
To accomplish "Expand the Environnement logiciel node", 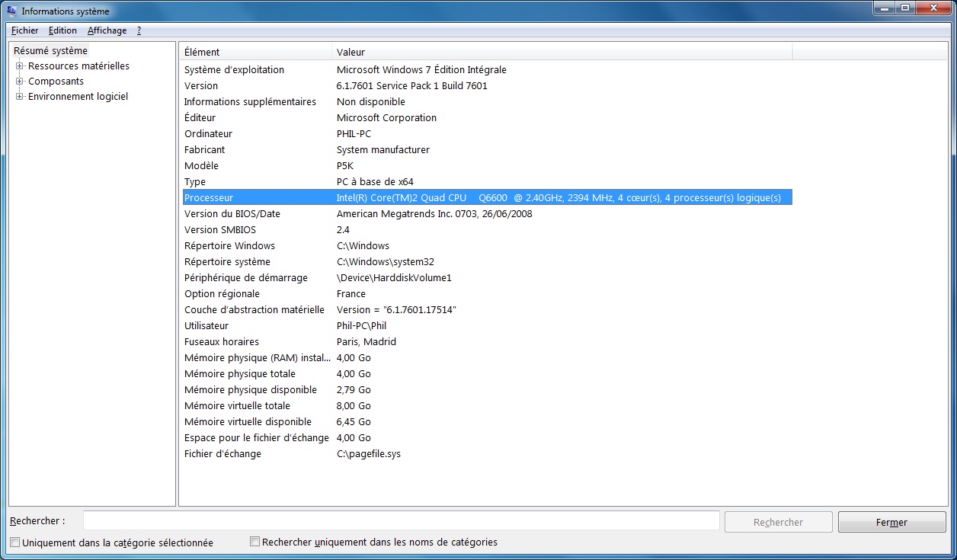I will point(20,97).
